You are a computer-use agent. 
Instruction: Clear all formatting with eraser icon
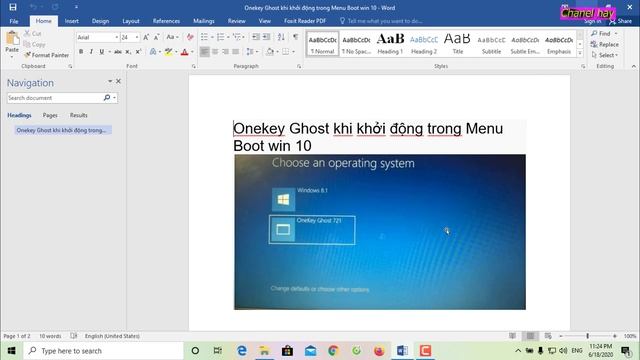point(190,37)
